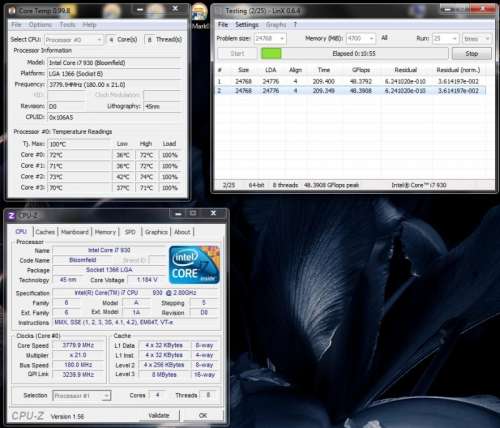Click the Residual (norm.) column header
This screenshot has width=500, height=428.
click(458, 70)
